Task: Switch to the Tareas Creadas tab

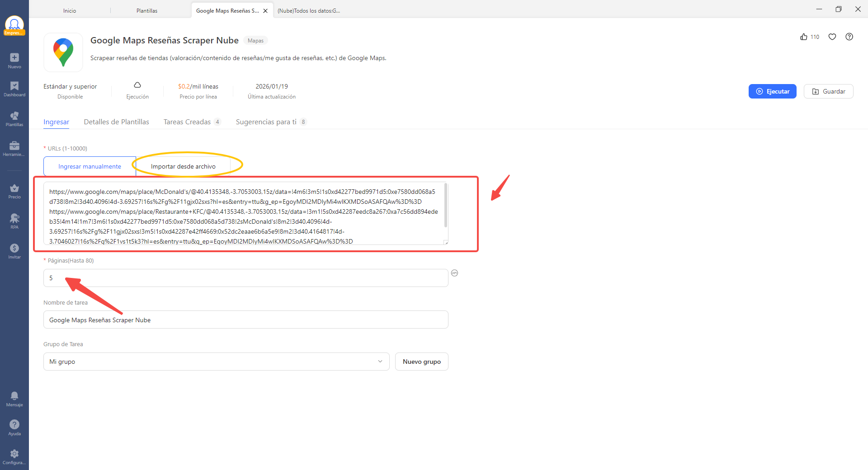Action: [187, 122]
